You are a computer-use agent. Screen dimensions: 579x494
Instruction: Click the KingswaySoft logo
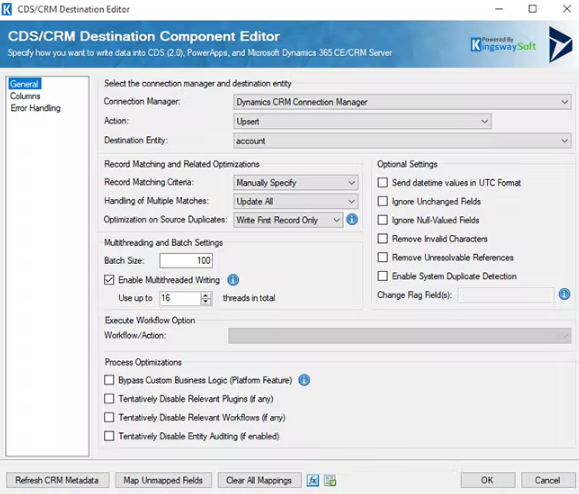503,44
